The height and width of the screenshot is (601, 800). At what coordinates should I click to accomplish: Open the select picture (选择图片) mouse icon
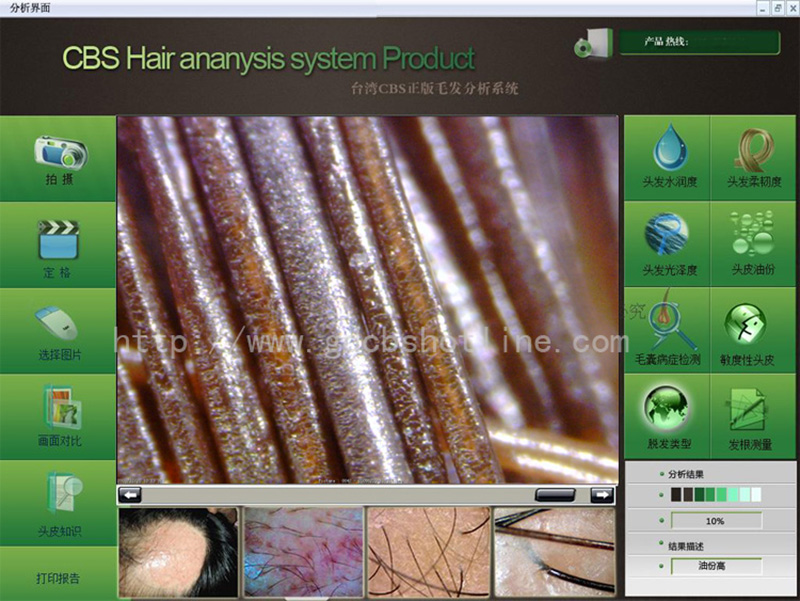58,325
